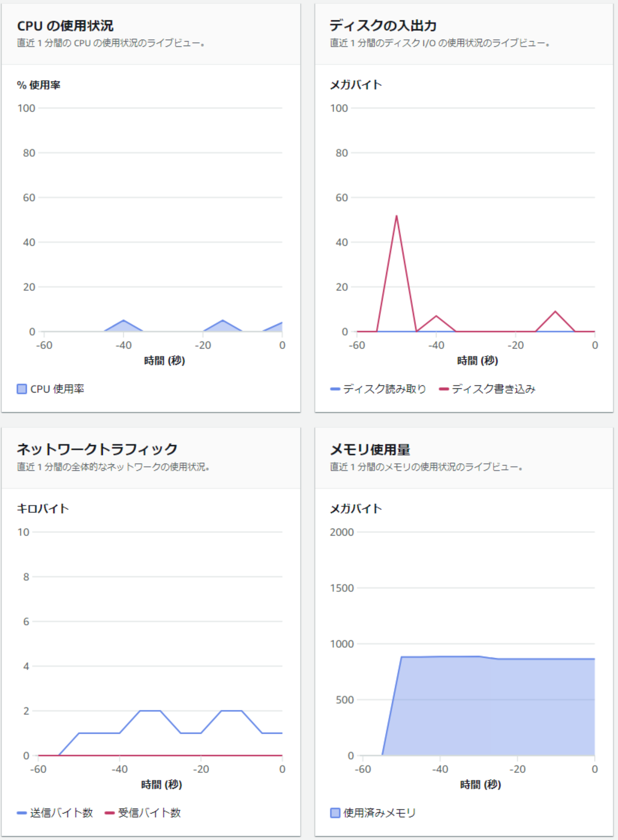Click the ディスクの入出力 panel title
Image resolution: width=618 pixels, height=840 pixels.
click(383, 25)
